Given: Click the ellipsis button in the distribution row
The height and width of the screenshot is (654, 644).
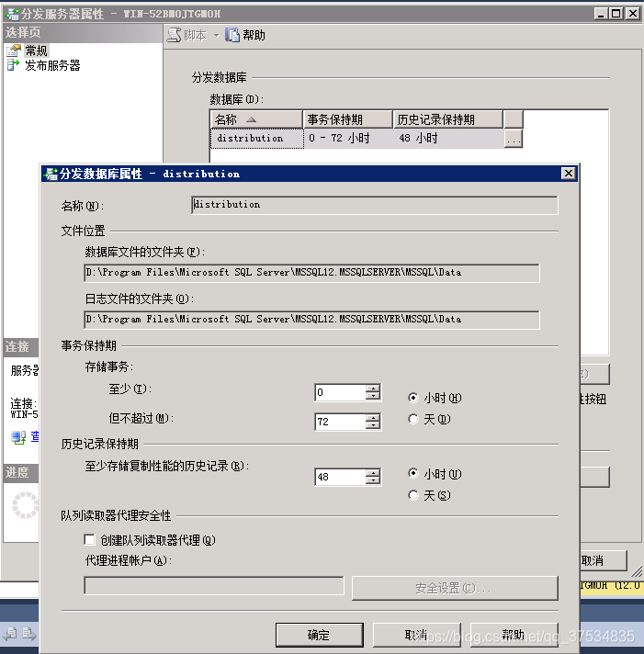Looking at the screenshot, I should tap(513, 139).
